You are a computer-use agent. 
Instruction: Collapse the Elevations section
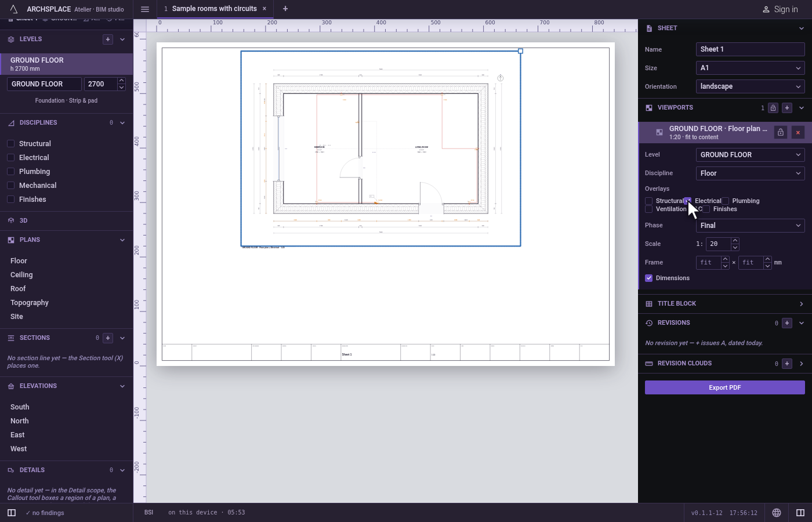[x=122, y=386]
